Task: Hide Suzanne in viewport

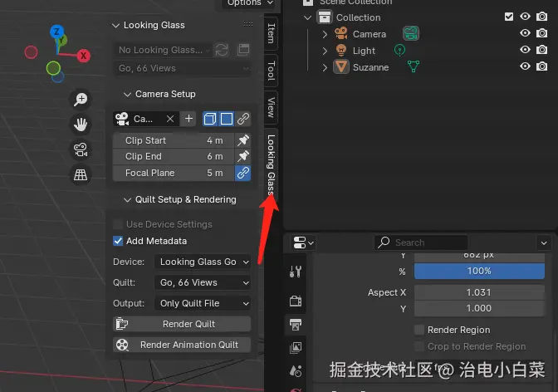Action: click(x=525, y=66)
